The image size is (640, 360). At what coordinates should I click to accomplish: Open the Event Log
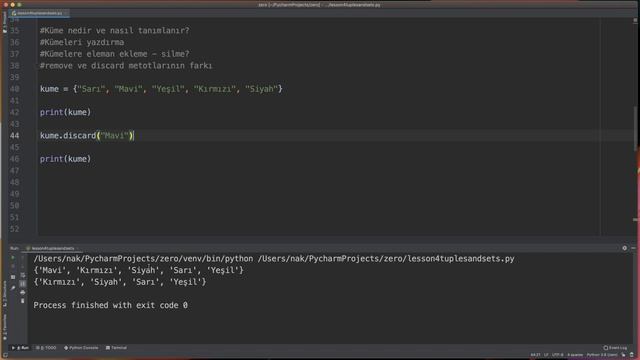615,348
